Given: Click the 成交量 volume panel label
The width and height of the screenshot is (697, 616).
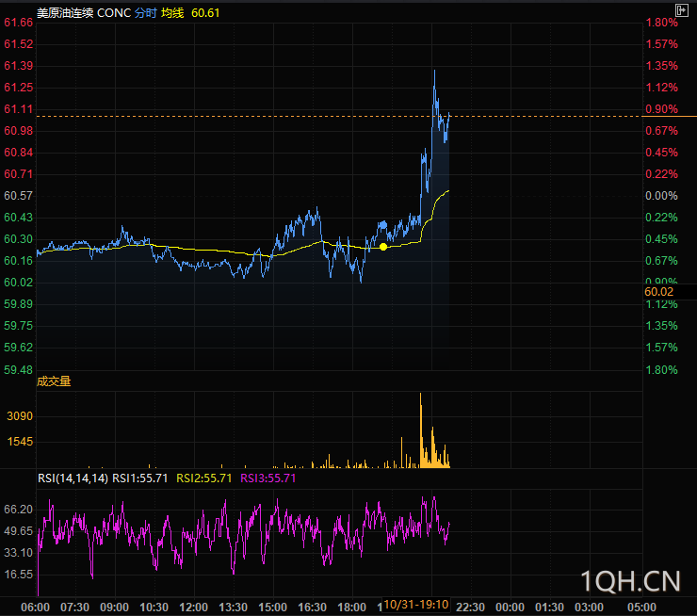Looking at the screenshot, I should click(x=54, y=381).
